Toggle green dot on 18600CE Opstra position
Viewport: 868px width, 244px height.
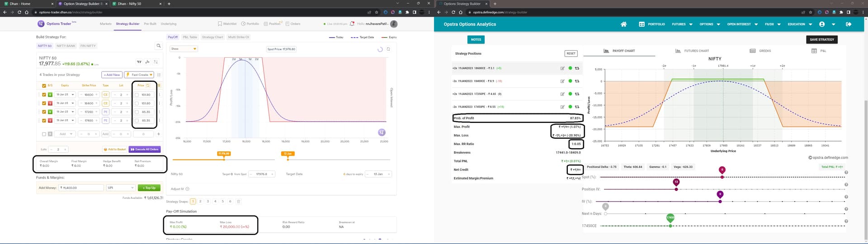(570, 68)
